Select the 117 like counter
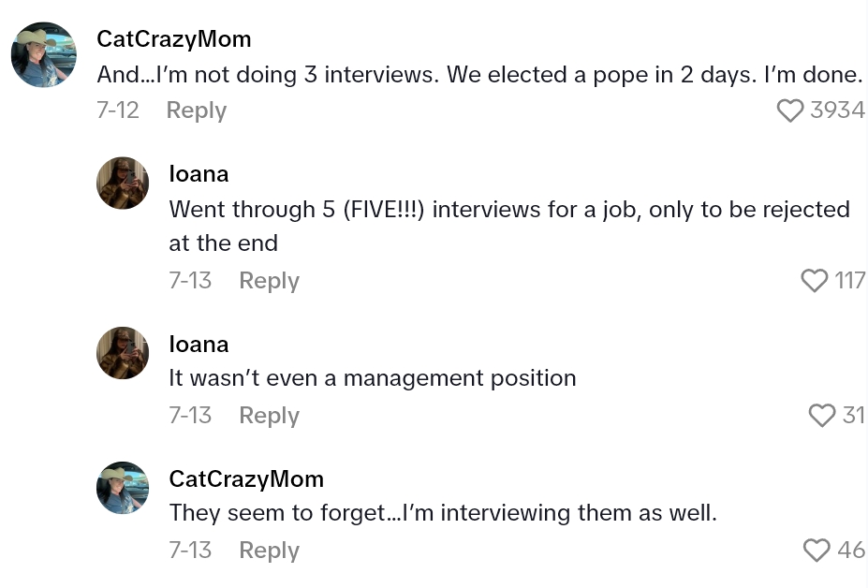 pos(850,280)
